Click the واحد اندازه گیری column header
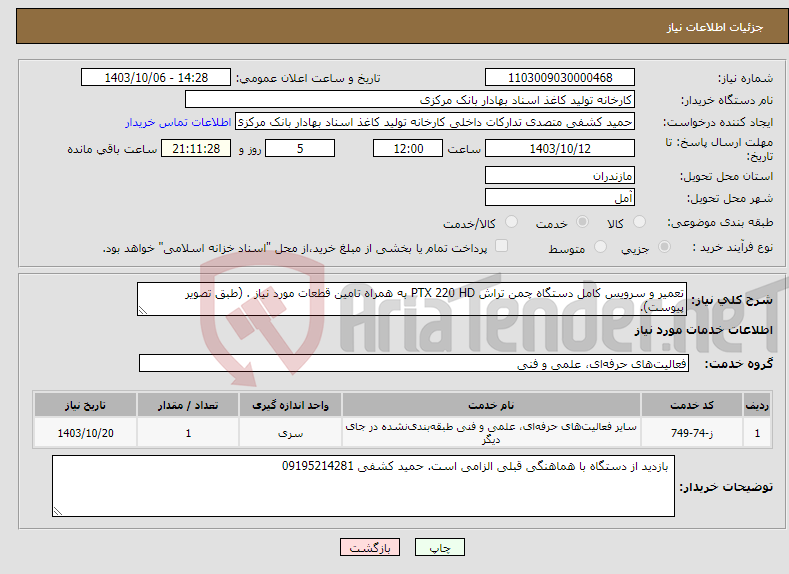The width and height of the screenshot is (789, 574). click(x=290, y=405)
